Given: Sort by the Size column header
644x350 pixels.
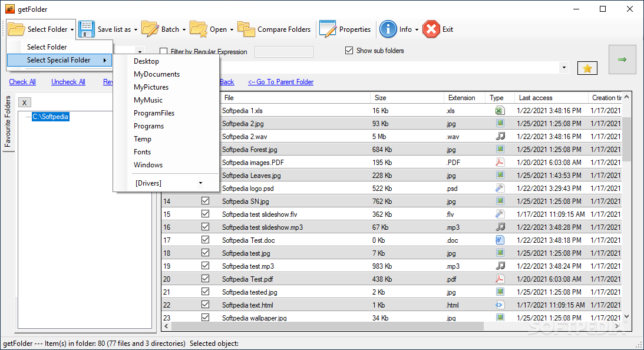Looking at the screenshot, I should tap(407, 98).
